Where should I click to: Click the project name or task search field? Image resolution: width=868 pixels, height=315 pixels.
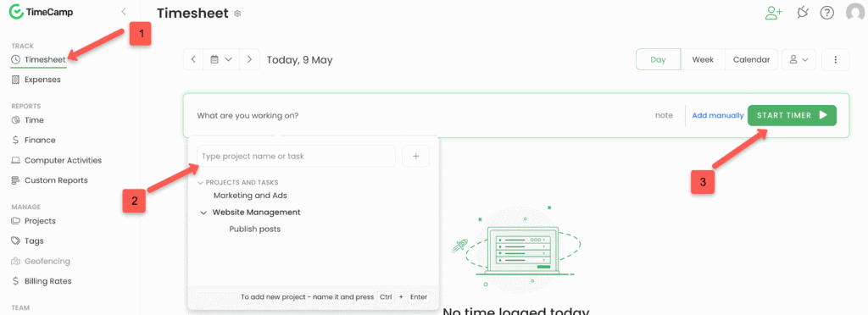coord(296,157)
